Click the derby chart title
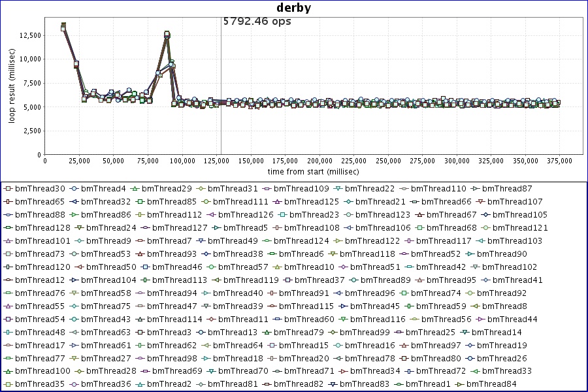Screen dimensions: 588x392 click(x=294, y=8)
